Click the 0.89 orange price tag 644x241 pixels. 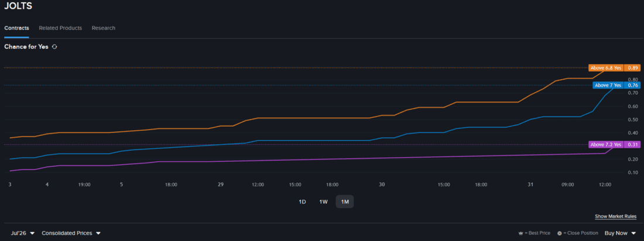click(632, 68)
